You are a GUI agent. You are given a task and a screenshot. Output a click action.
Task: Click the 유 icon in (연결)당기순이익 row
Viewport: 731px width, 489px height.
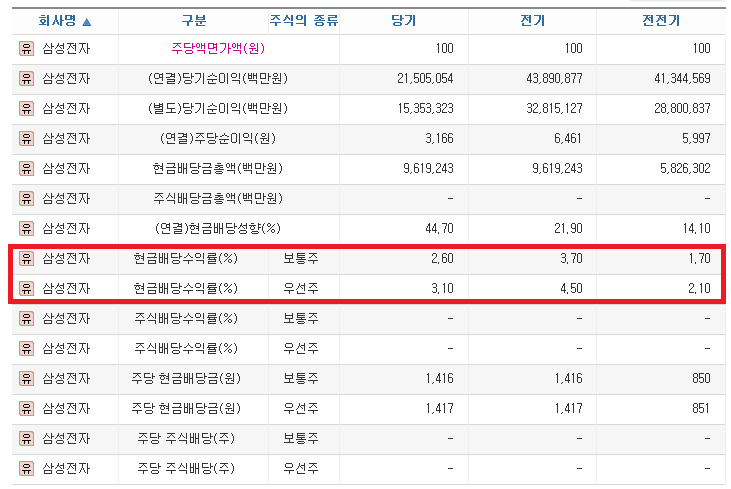point(26,78)
